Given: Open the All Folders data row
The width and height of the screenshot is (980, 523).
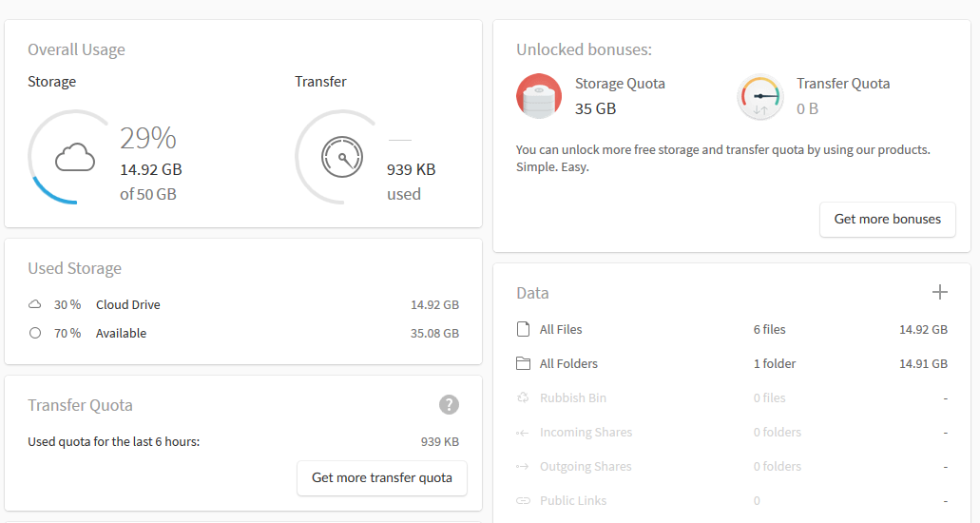Looking at the screenshot, I should click(x=568, y=364).
